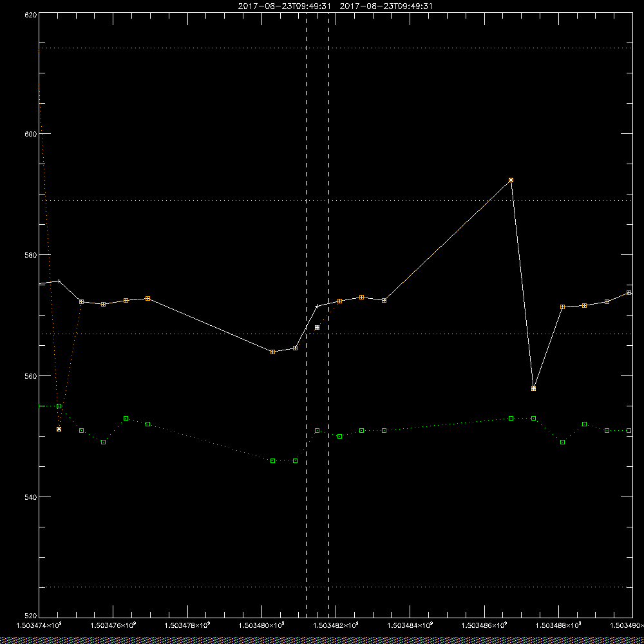Screen dimensions: 644x644
Task: Click the left 2017-08-23T09:49:31 title timestamp
Action: 284,6
